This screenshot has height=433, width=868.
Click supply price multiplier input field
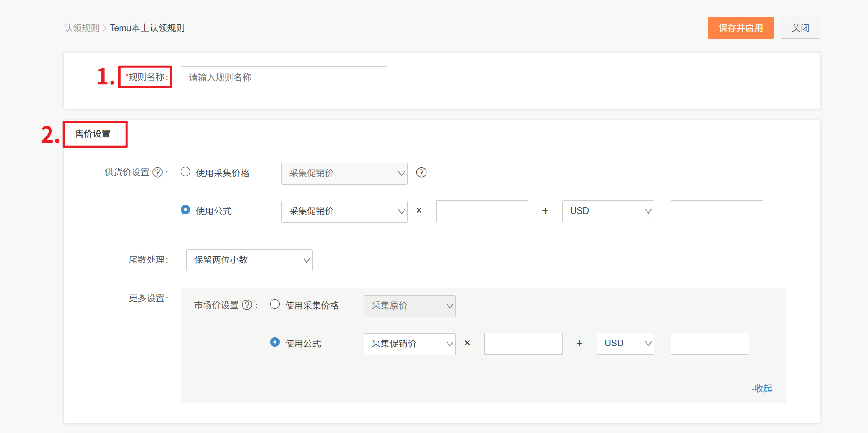pos(481,211)
